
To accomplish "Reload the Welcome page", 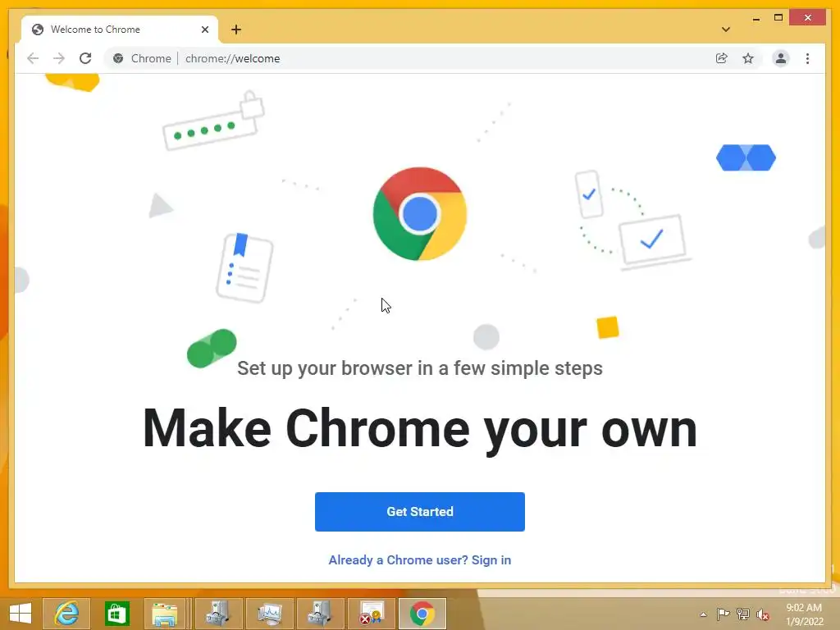I will (85, 58).
